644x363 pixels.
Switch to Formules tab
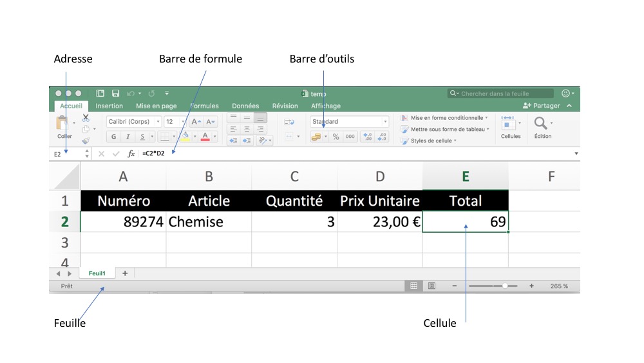click(x=205, y=106)
